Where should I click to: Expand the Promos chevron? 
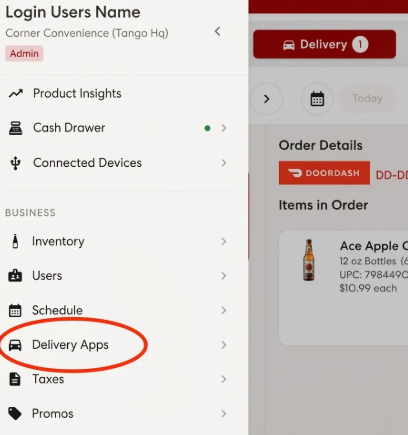click(x=224, y=414)
